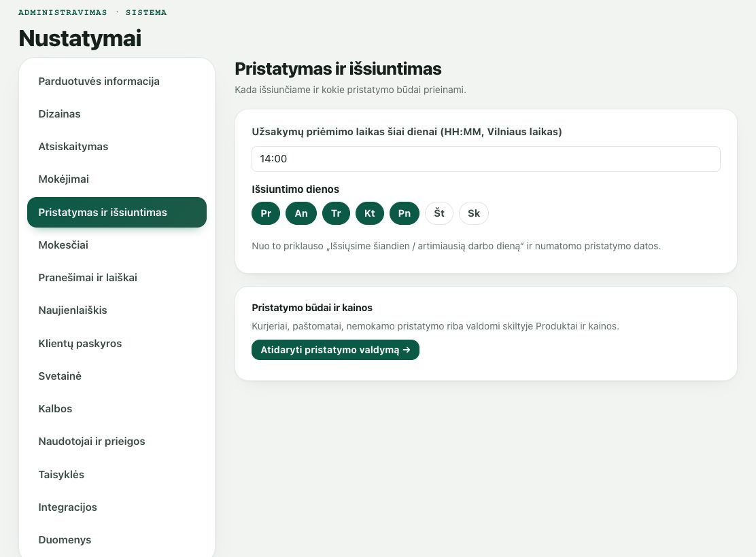Click Išsiuntimo dienos label

click(296, 190)
